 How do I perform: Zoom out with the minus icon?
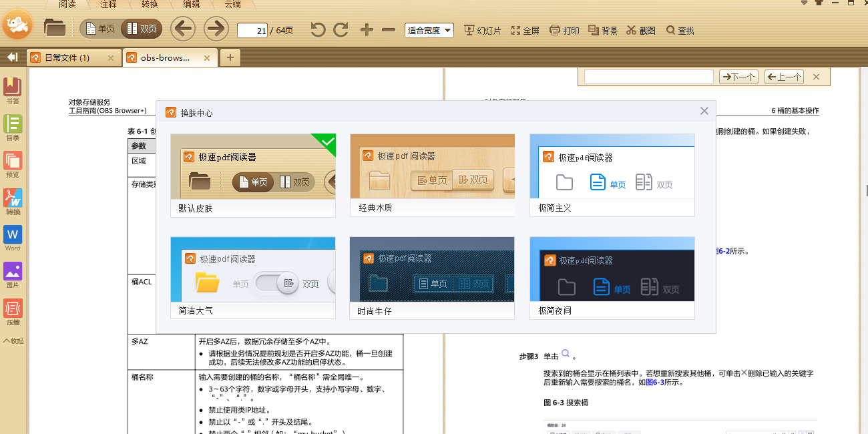click(389, 30)
